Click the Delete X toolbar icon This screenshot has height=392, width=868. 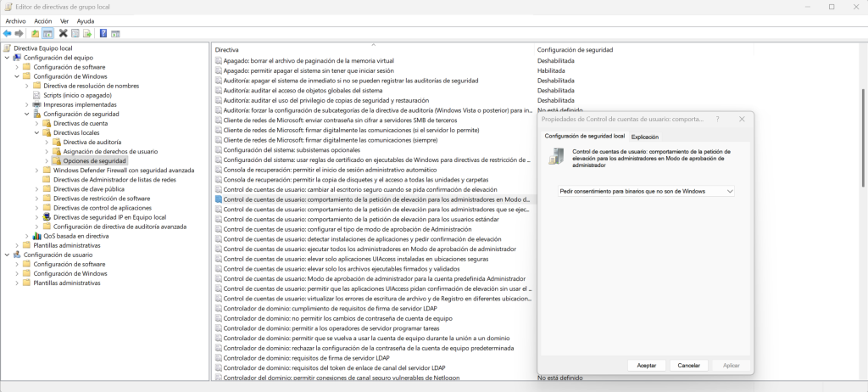pyautogui.click(x=63, y=34)
